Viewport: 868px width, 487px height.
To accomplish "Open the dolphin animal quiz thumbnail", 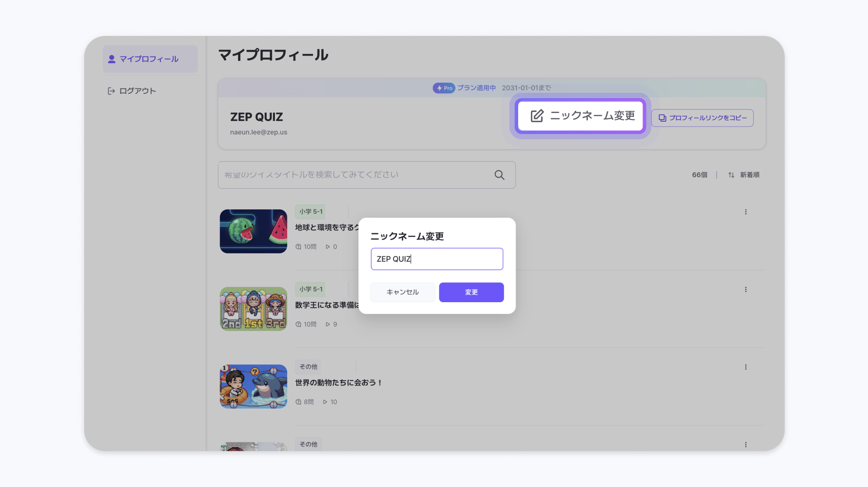I will coord(253,387).
